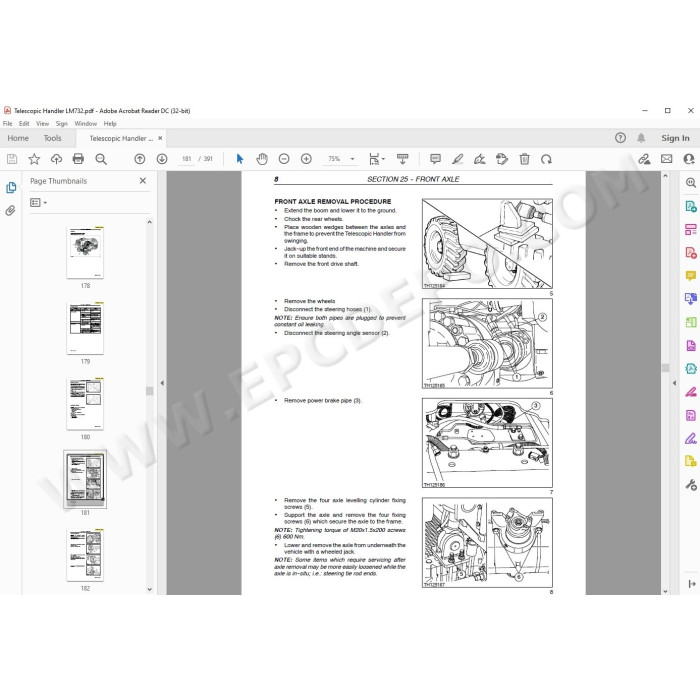Close the Page Thumbnails panel
700x700 pixels.
click(x=143, y=181)
